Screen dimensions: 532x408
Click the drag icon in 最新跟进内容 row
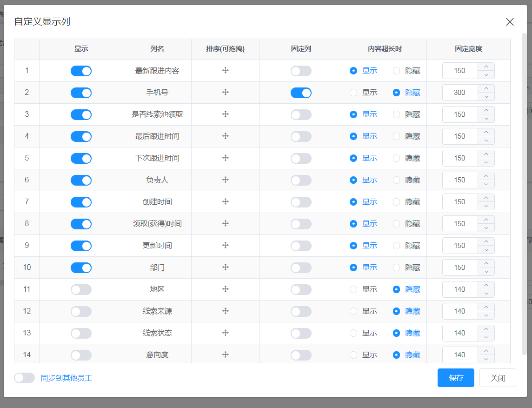point(226,71)
